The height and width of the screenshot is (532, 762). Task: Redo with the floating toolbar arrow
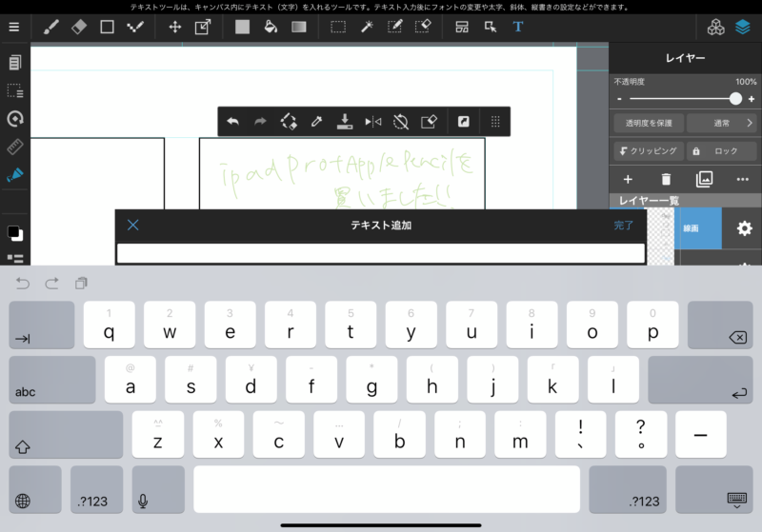260,122
